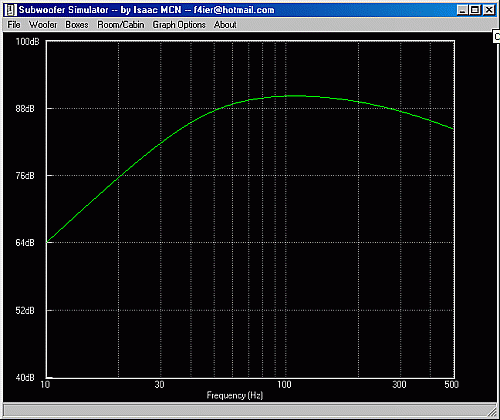Click the window title bar text
Viewport: 500px width, 420px height.
tap(146, 10)
